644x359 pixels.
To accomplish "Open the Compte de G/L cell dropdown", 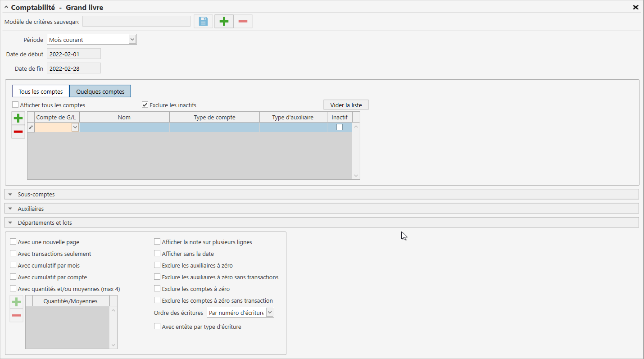I will pos(75,127).
